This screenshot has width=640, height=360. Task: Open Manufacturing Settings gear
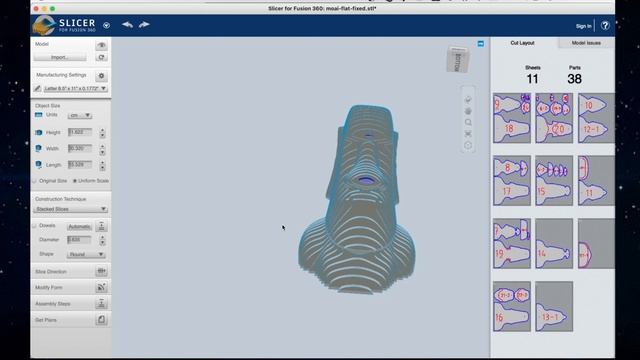pos(101,76)
